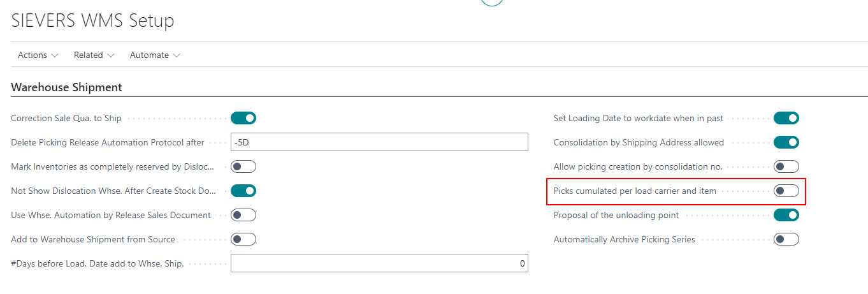Turn on Add to Warehouse Shipment from Source
This screenshot has width=868, height=294.
click(243, 239)
